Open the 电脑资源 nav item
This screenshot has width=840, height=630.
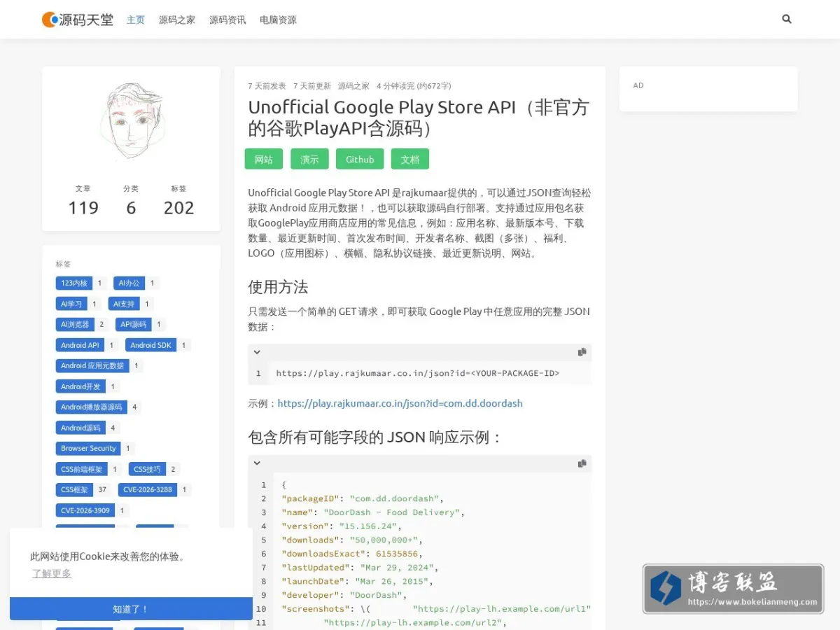278,20
